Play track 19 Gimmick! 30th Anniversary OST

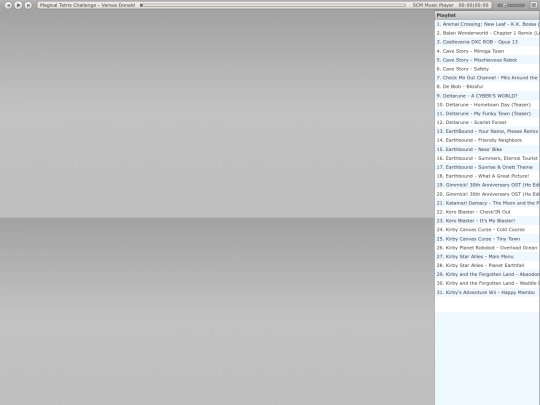[x=487, y=185]
